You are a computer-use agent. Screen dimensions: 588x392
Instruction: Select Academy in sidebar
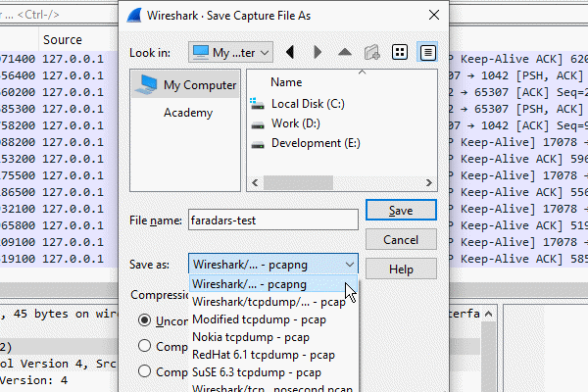(x=188, y=113)
